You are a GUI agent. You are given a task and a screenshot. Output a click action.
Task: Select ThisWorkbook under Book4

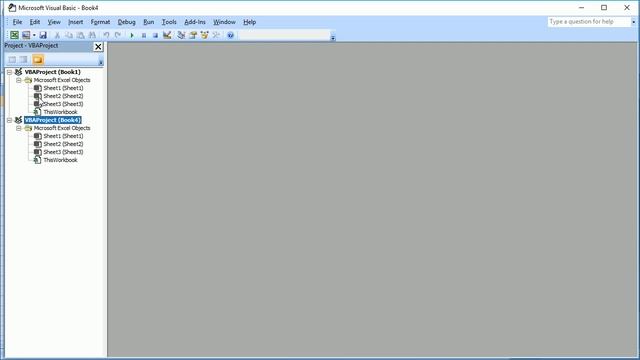(60, 160)
